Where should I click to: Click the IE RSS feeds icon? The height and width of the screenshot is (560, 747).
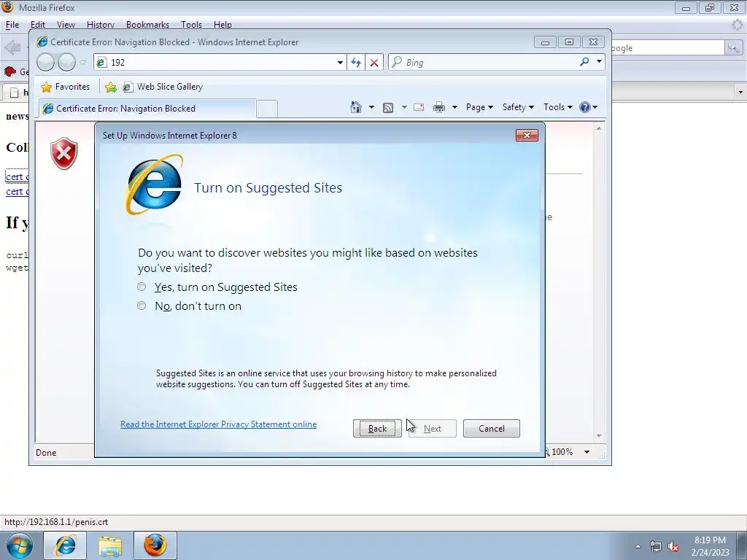coord(388,108)
